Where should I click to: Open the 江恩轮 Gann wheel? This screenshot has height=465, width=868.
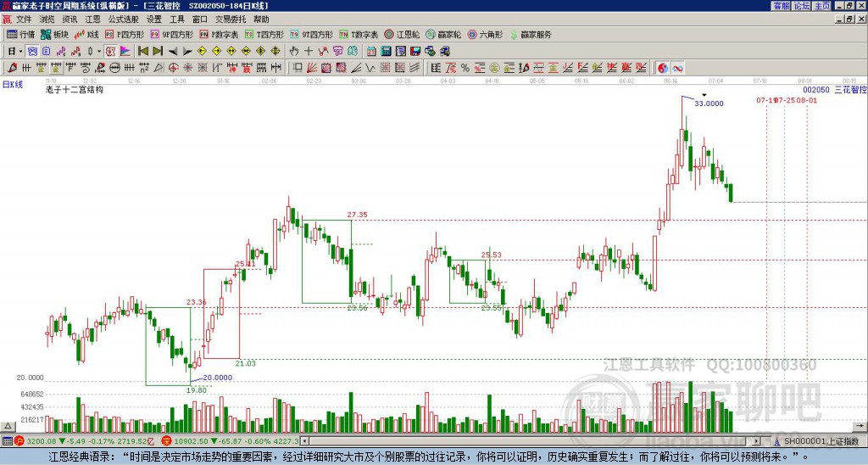coord(402,34)
